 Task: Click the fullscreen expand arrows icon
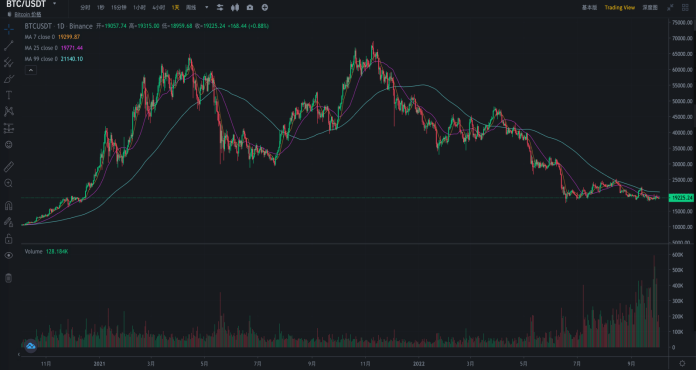point(670,8)
